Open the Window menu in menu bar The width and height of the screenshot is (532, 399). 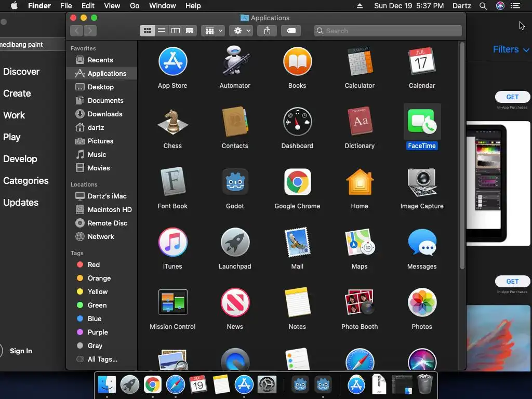[x=163, y=6]
